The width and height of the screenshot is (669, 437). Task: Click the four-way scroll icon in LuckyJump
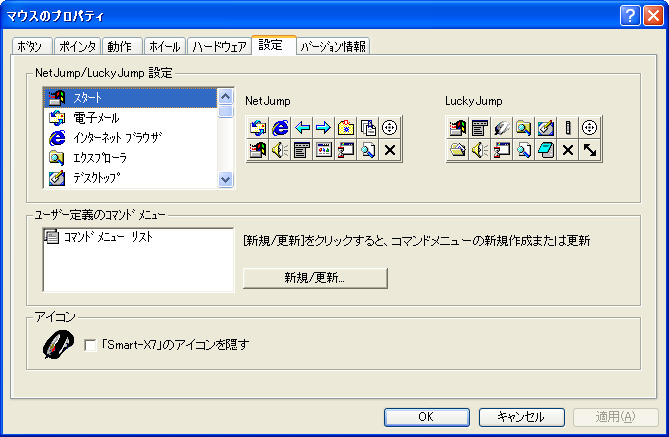click(x=590, y=127)
